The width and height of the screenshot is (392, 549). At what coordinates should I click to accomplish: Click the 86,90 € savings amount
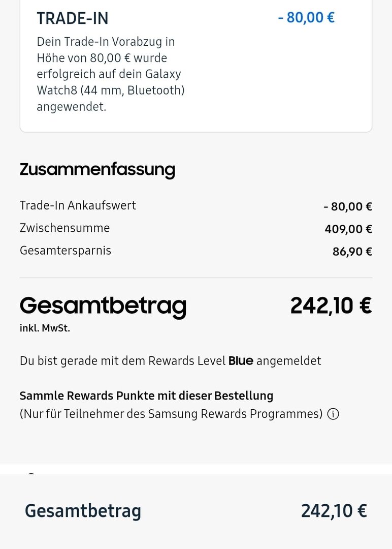point(352,252)
